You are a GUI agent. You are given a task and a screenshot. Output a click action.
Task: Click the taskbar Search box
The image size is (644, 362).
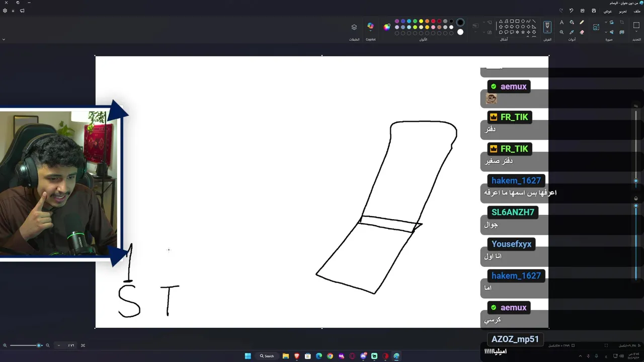pos(267,356)
